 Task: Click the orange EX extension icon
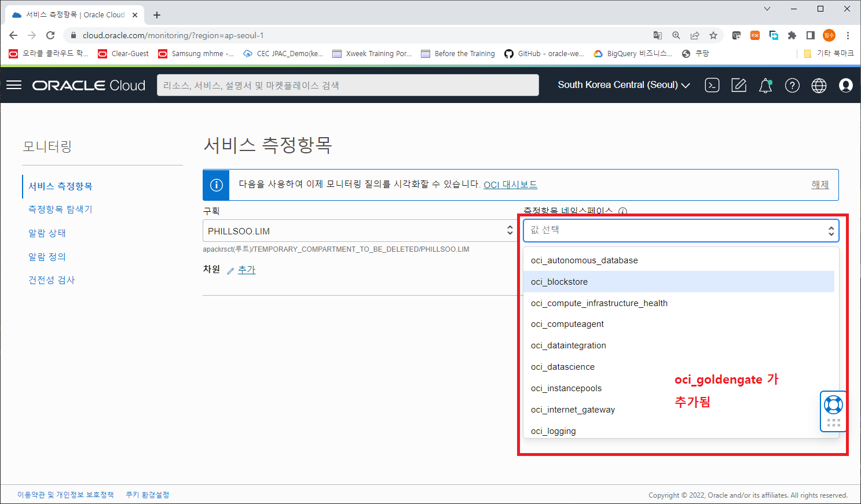pos(755,35)
